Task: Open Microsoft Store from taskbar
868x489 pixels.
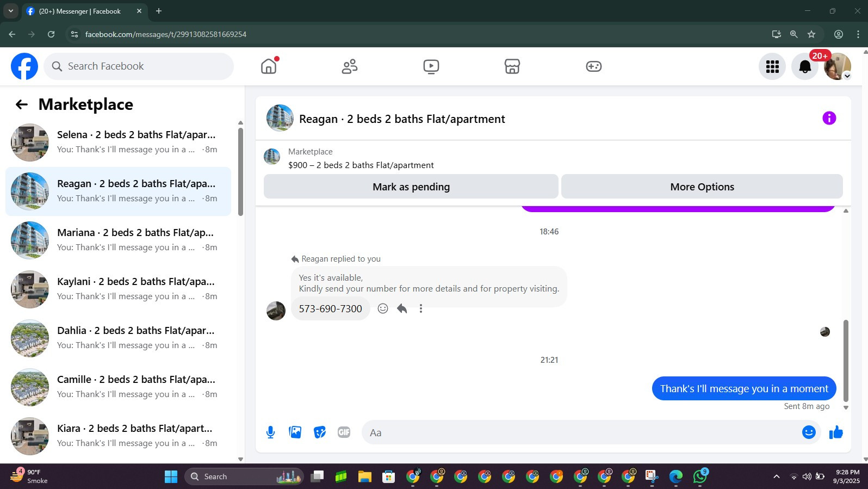Action: [x=388, y=476]
